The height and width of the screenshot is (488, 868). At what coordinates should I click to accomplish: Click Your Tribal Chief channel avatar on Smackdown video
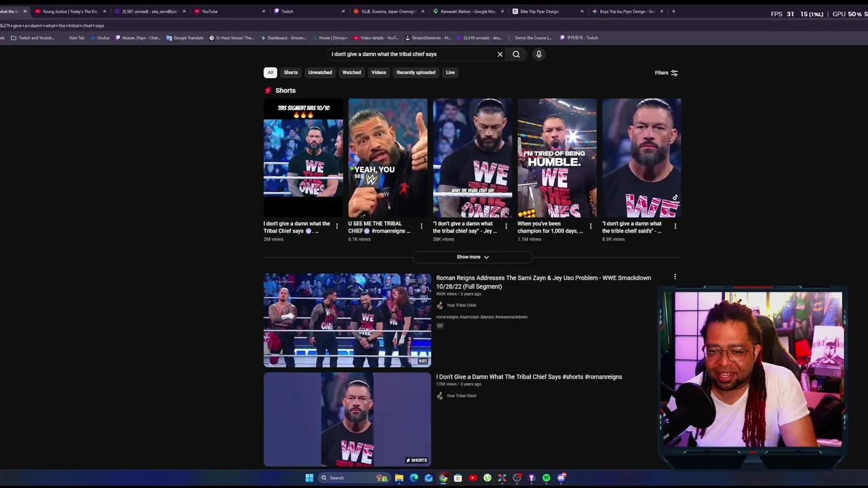[439, 305]
